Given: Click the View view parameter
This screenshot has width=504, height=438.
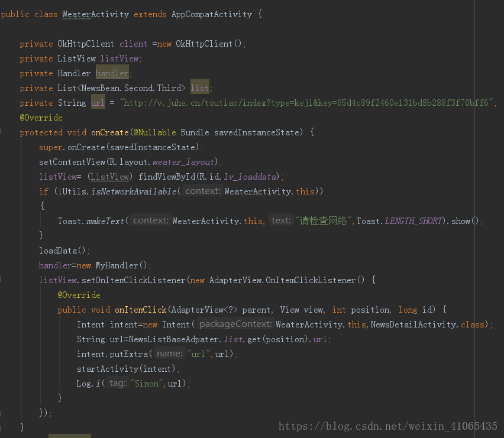Looking at the screenshot, I should 302,310.
